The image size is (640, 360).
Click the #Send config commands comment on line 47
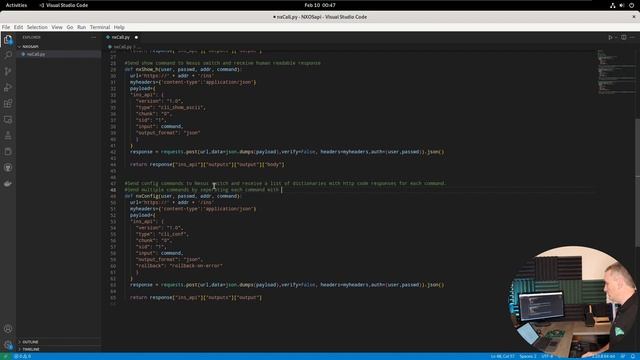285,184
